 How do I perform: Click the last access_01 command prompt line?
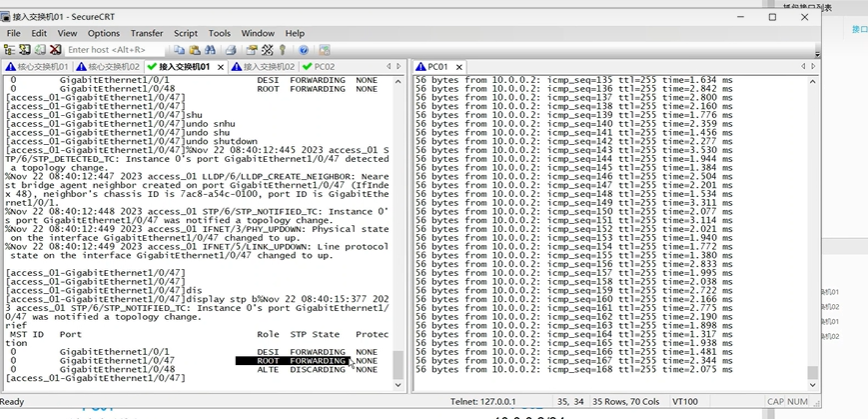click(x=95, y=378)
